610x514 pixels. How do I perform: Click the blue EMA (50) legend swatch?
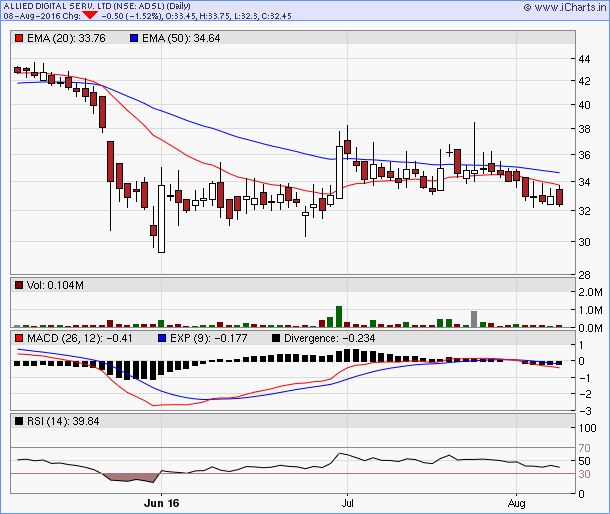pos(134,38)
